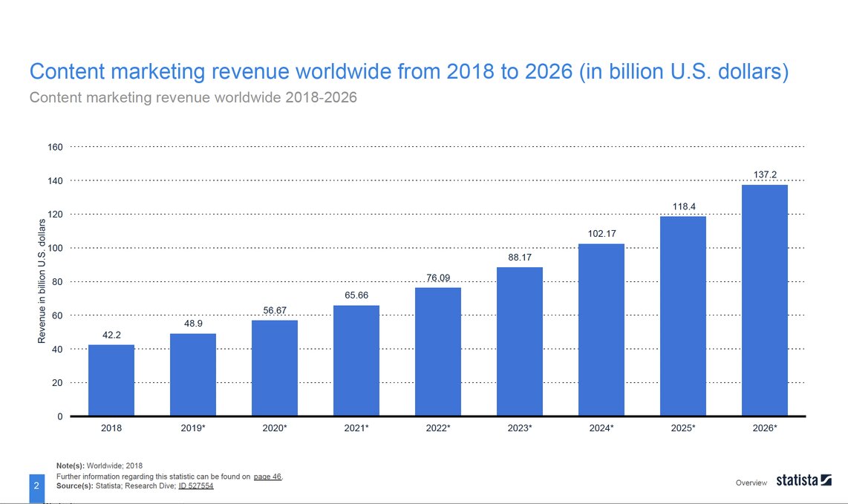The width and height of the screenshot is (848, 504).
Task: Select the 2021* bar showing 65.66
Action: (x=356, y=361)
